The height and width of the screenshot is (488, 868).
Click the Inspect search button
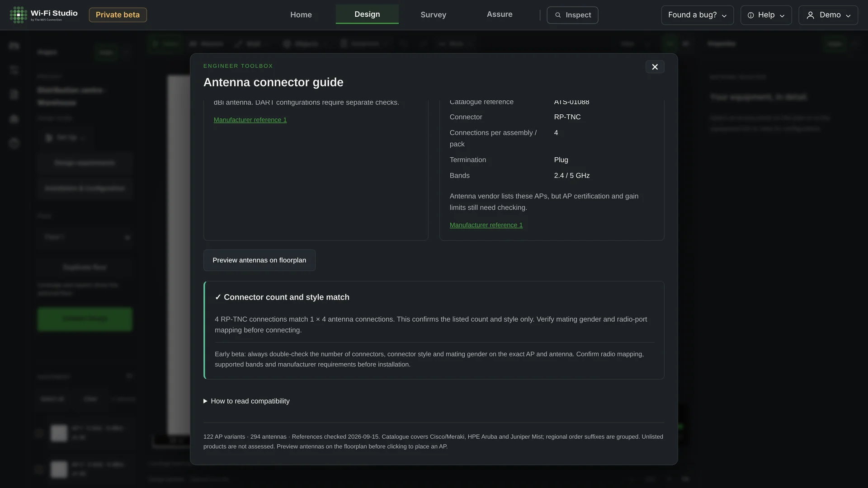click(x=572, y=15)
